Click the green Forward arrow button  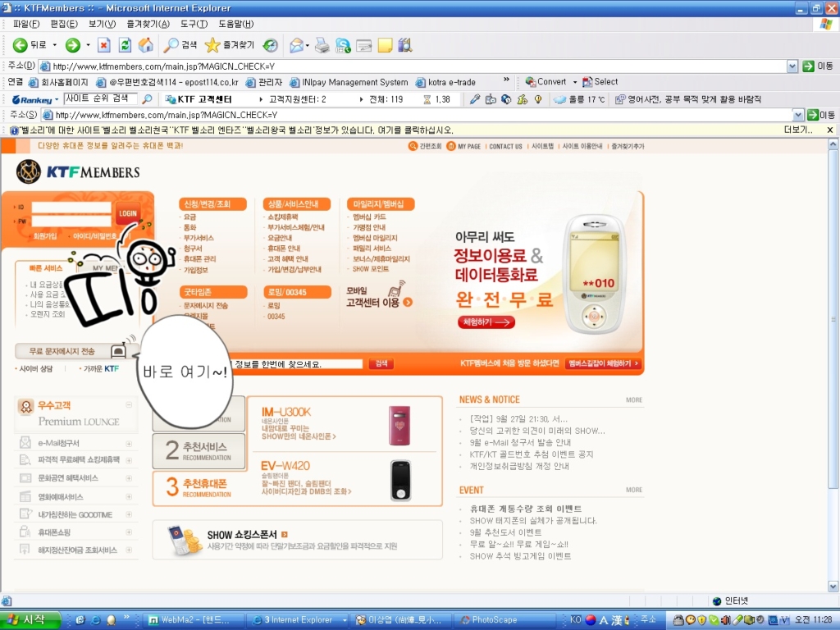(73, 46)
